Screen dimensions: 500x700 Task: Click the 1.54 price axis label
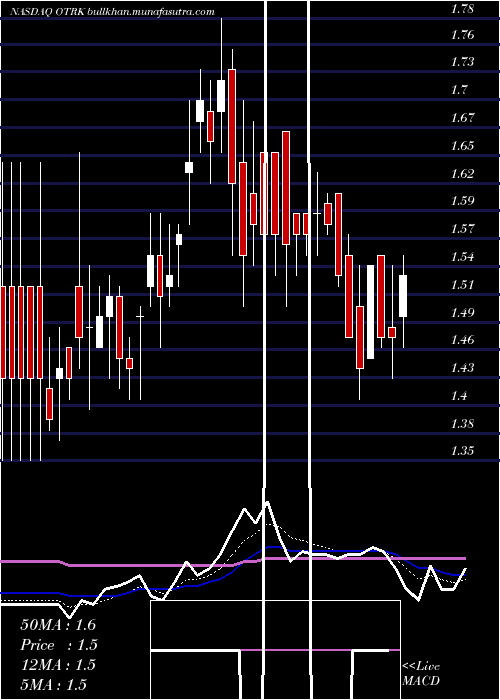tap(462, 257)
